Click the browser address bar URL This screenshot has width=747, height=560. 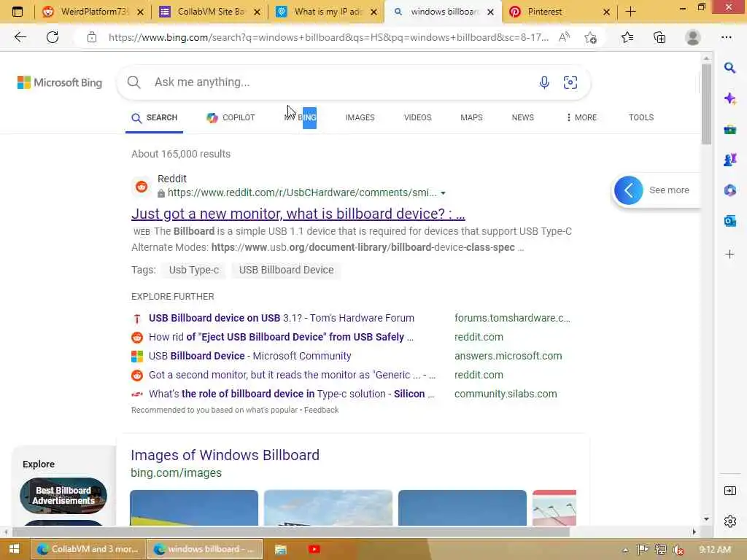tap(328, 37)
